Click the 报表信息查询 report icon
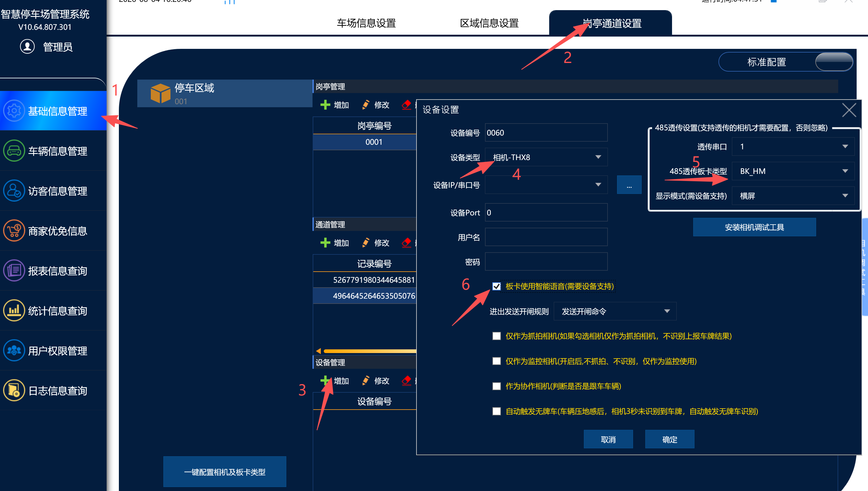This screenshot has width=868, height=491. [14, 270]
